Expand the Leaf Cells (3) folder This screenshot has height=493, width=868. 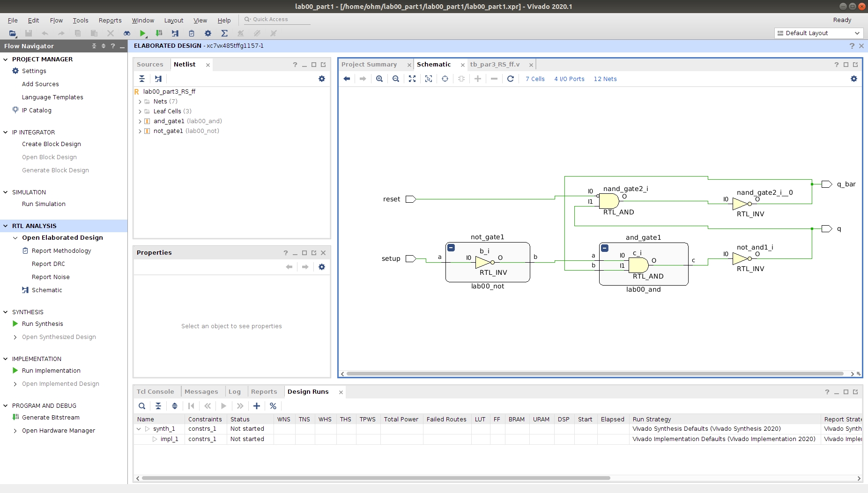click(140, 111)
